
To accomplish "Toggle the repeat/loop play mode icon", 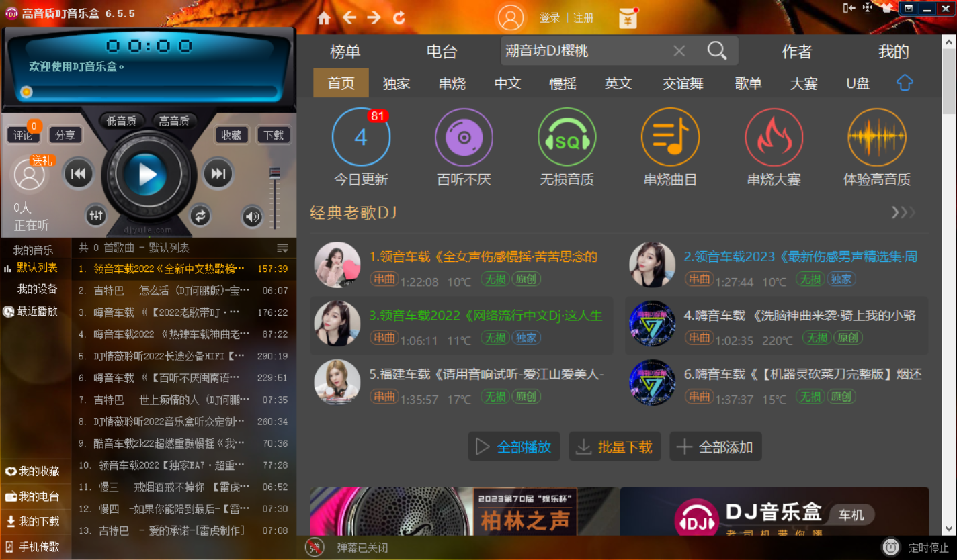I will [200, 216].
